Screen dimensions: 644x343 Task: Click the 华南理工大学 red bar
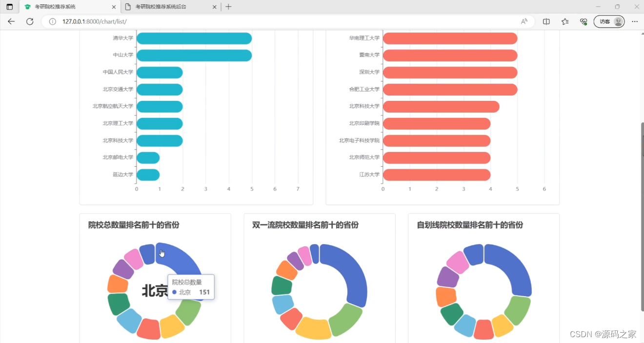pos(450,38)
